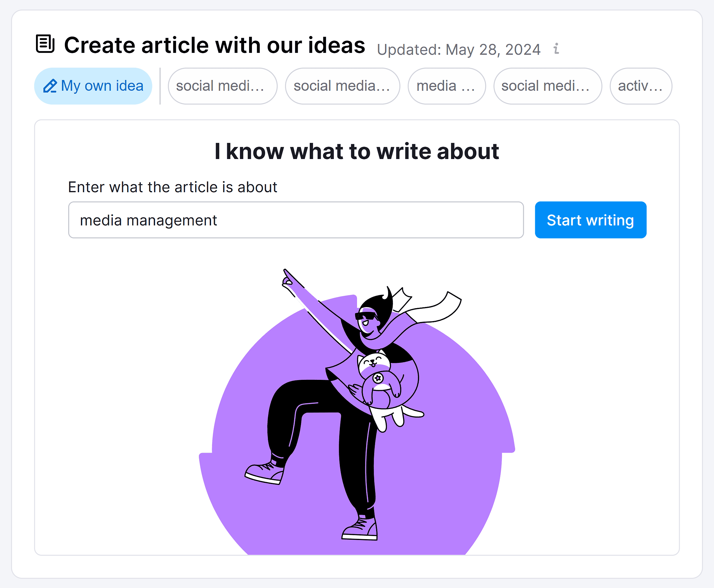The width and height of the screenshot is (714, 588).
Task: Select the "media …" idea chip
Action: [446, 86]
